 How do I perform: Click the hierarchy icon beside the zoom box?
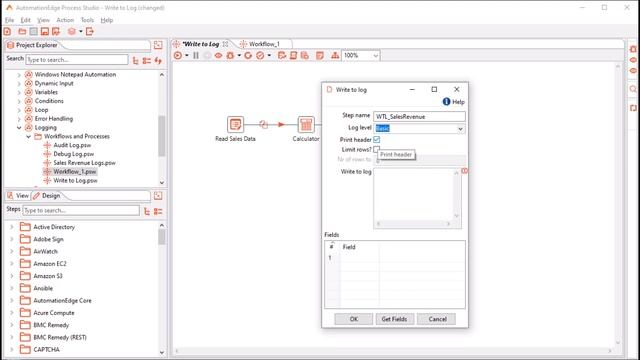pyautogui.click(x=335, y=56)
